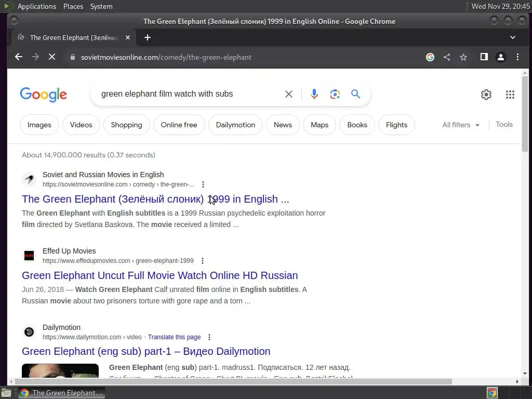
Task: Open the Chrome side panel
Action: tap(484, 57)
